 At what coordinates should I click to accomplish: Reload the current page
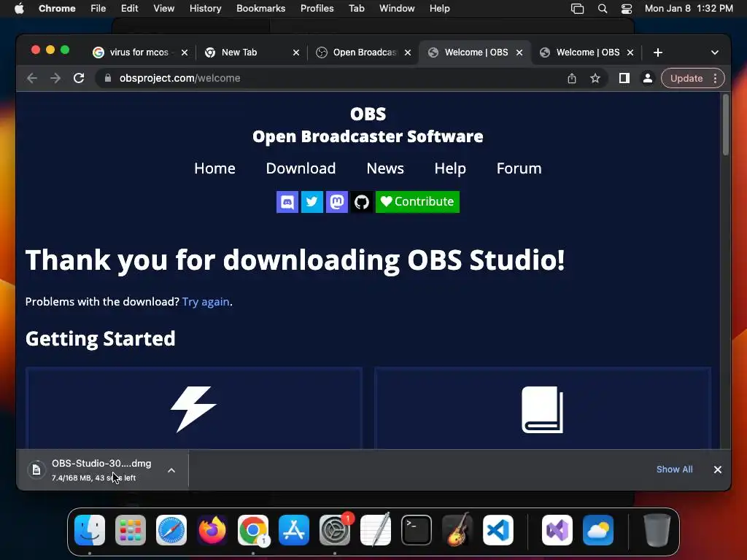pos(79,78)
